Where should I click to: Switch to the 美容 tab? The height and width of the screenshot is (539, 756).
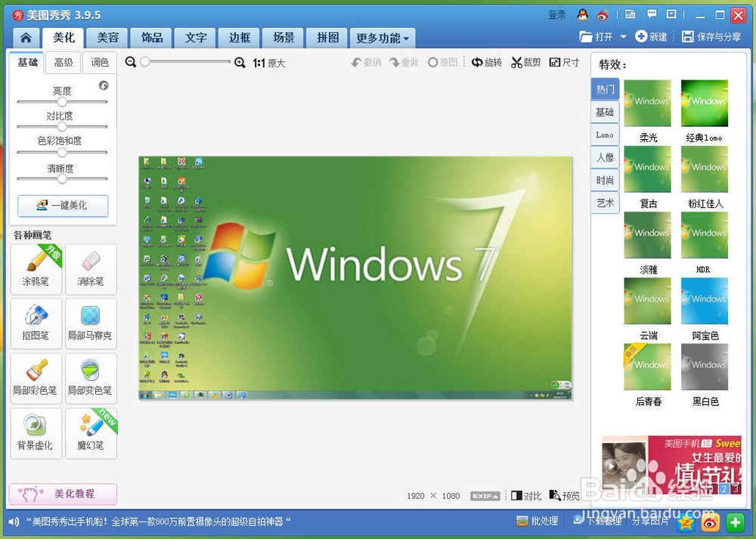(108, 38)
